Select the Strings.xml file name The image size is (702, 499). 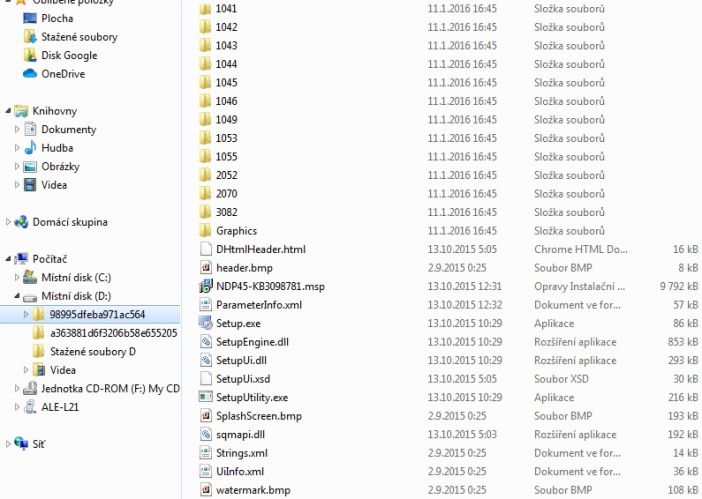242,453
